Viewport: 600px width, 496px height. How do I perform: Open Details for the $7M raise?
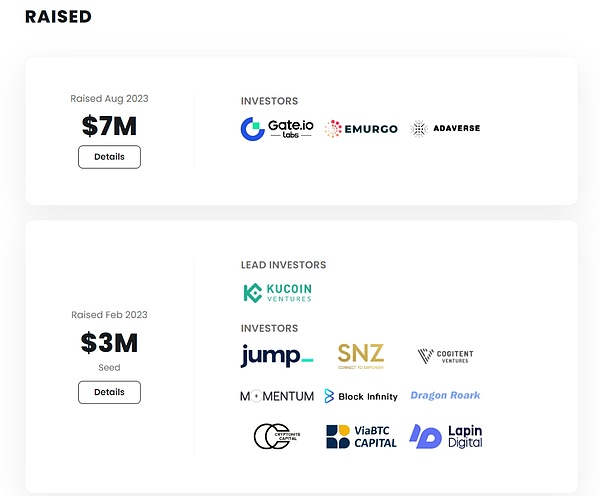tap(109, 157)
